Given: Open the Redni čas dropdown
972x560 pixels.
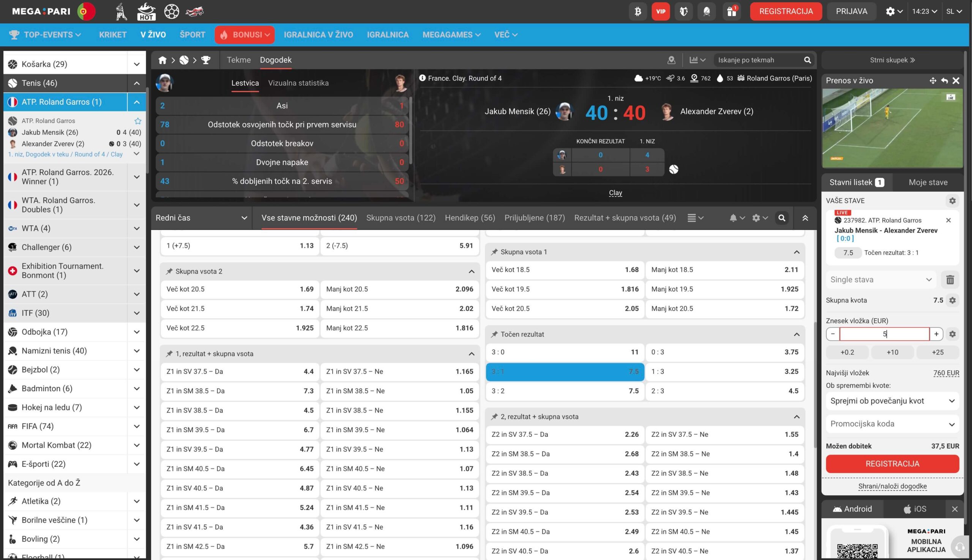Looking at the screenshot, I should click(201, 218).
